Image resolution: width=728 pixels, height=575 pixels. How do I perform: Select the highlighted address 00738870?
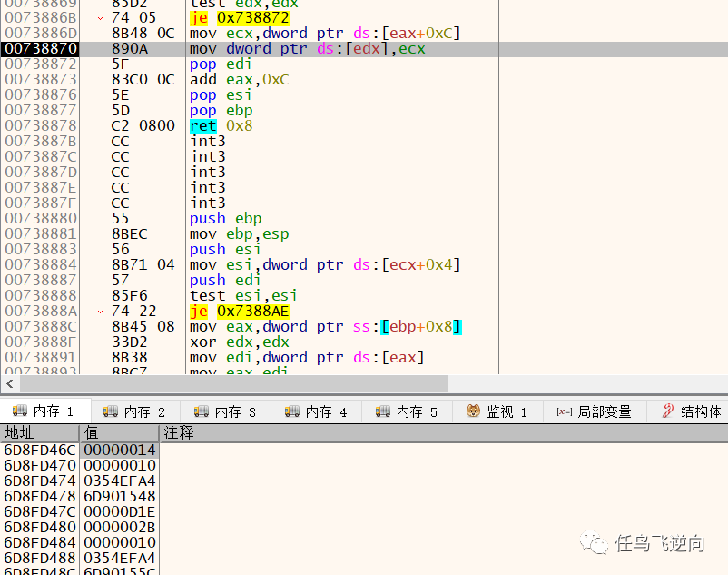click(x=41, y=49)
